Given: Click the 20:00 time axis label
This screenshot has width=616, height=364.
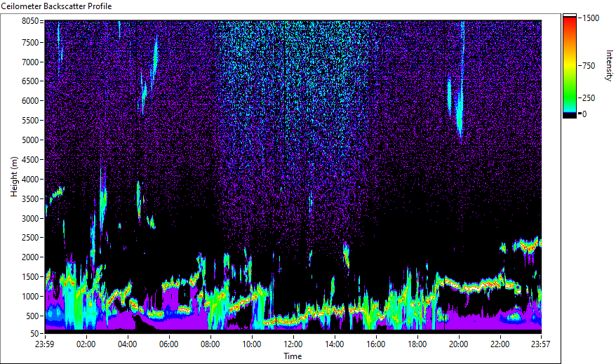Looking at the screenshot, I should coord(458,344).
